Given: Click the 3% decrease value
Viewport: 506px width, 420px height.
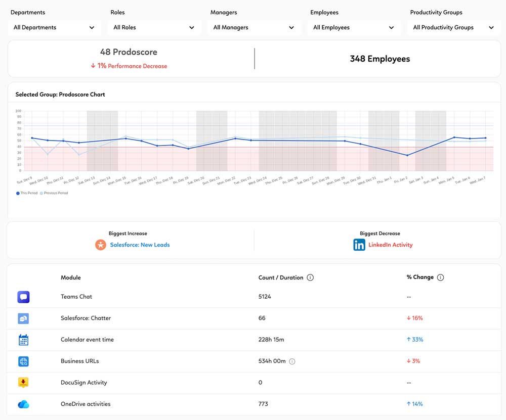Looking at the screenshot, I should (413, 361).
